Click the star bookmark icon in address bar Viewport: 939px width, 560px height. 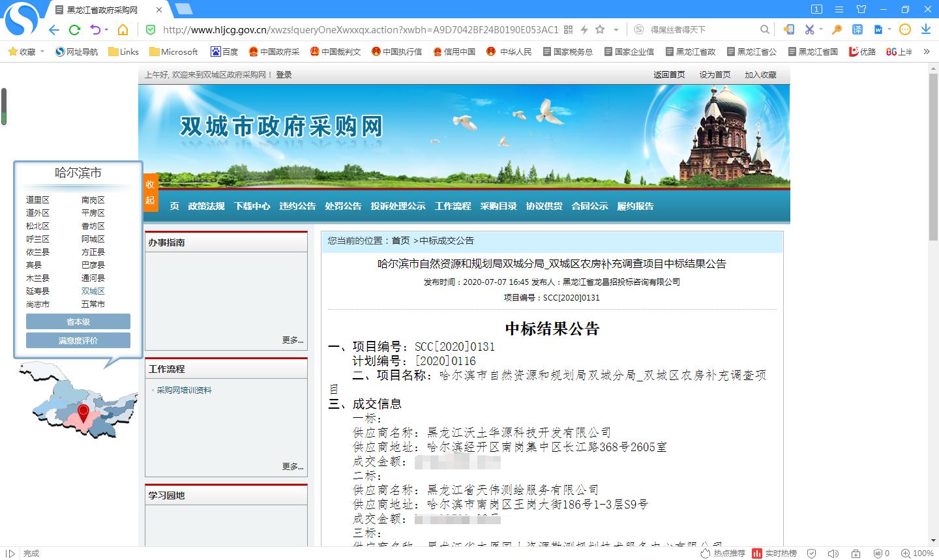pyautogui.click(x=600, y=29)
